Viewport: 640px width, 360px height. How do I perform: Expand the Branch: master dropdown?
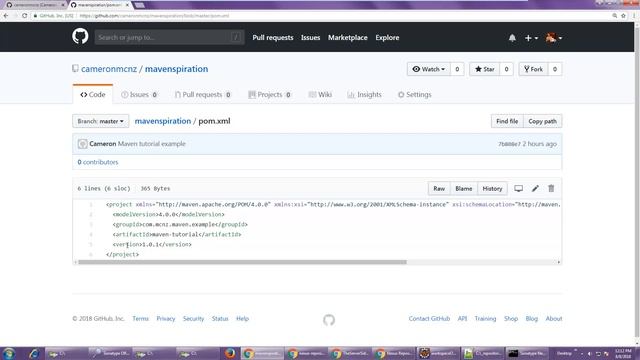100,121
